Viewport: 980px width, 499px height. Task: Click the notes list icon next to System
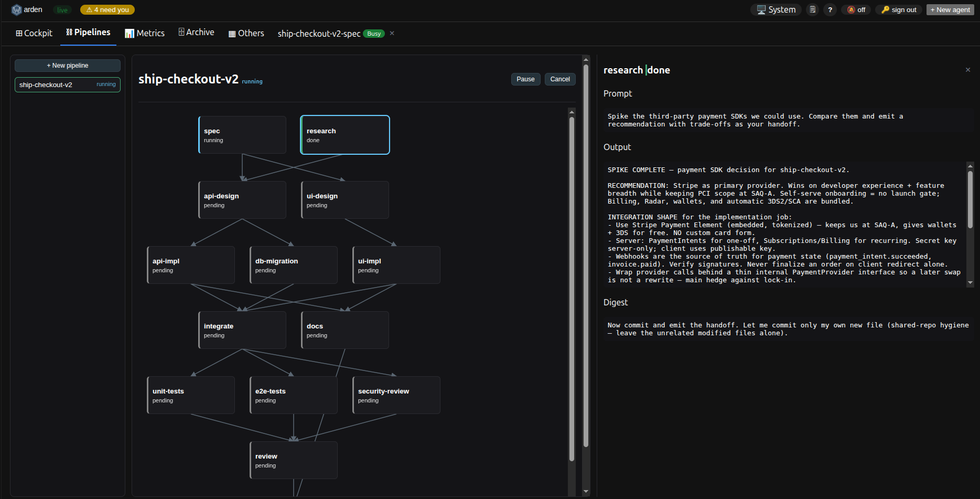812,9
